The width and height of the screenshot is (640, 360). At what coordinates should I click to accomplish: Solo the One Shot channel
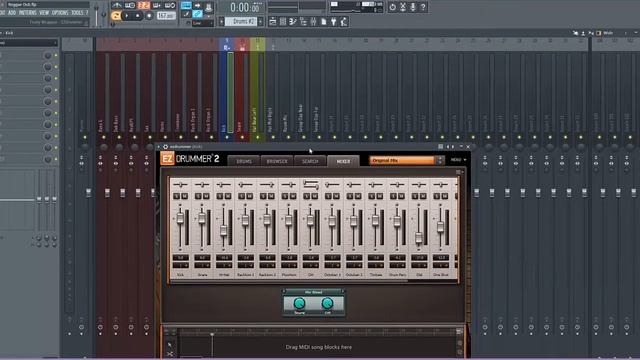[436, 196]
